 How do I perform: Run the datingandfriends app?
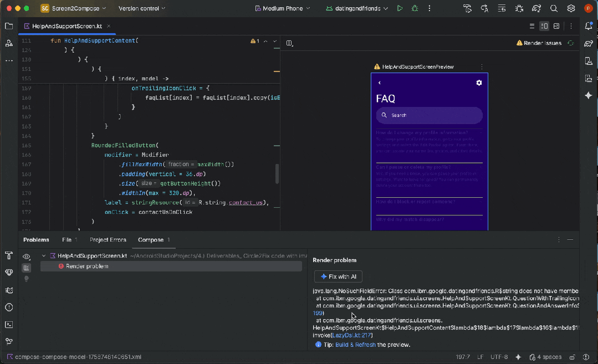(x=400, y=8)
